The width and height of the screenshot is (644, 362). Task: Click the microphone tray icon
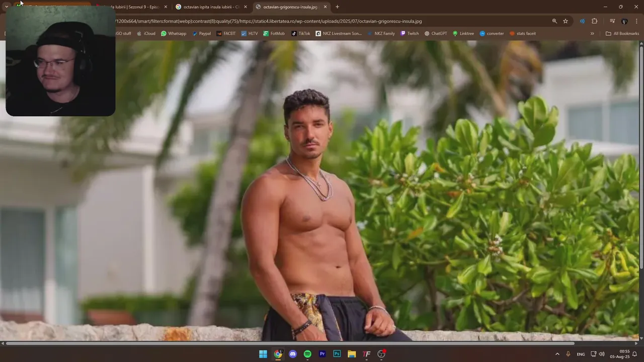[569, 354]
